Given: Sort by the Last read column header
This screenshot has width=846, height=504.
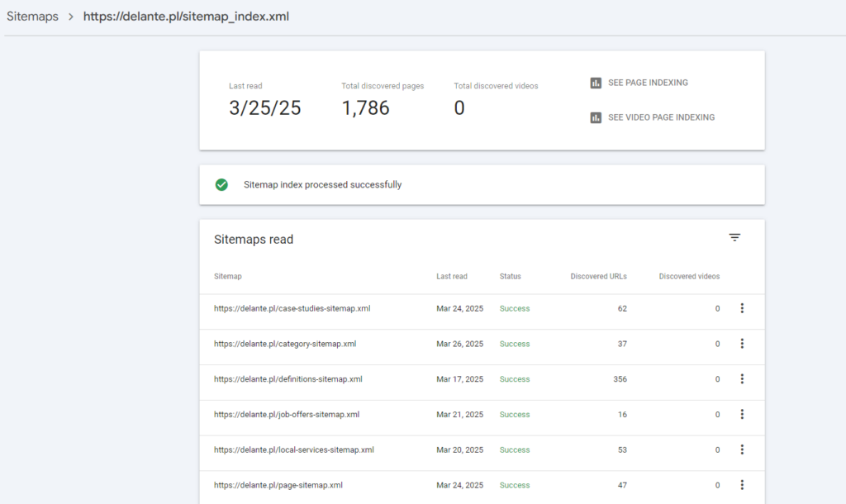Looking at the screenshot, I should pos(452,277).
